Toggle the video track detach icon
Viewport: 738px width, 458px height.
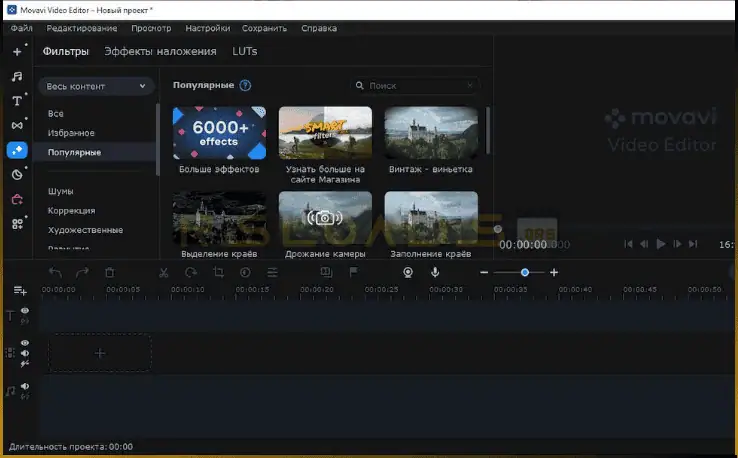point(25,363)
